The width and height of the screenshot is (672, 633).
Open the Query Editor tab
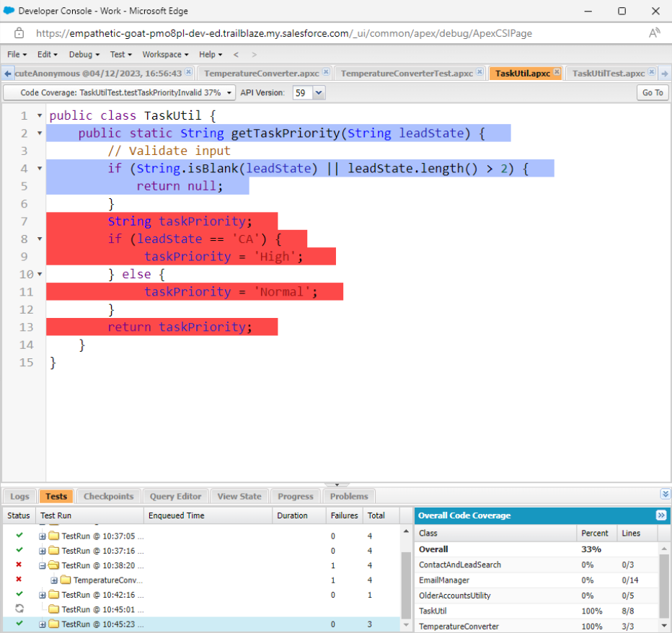click(175, 496)
